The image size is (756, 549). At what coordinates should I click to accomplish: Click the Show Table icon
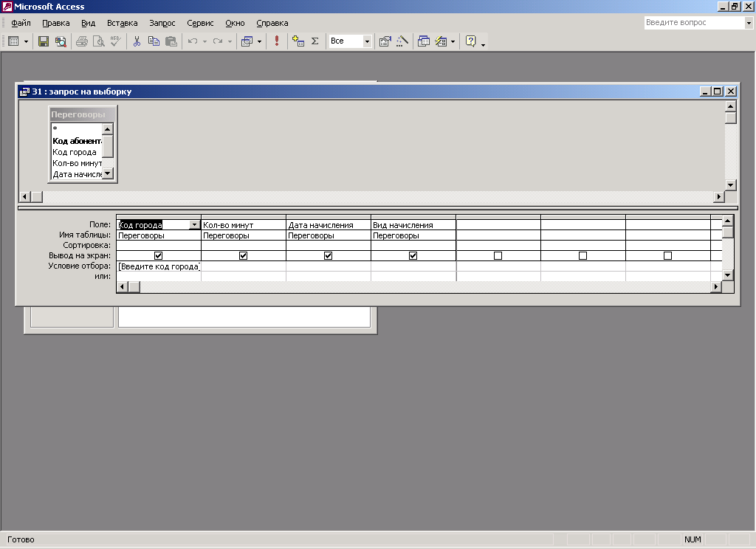[298, 41]
